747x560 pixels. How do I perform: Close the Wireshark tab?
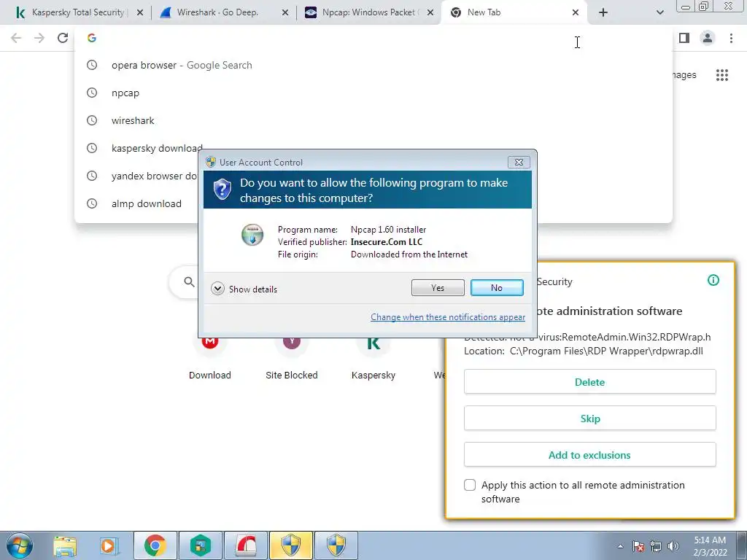(x=285, y=13)
